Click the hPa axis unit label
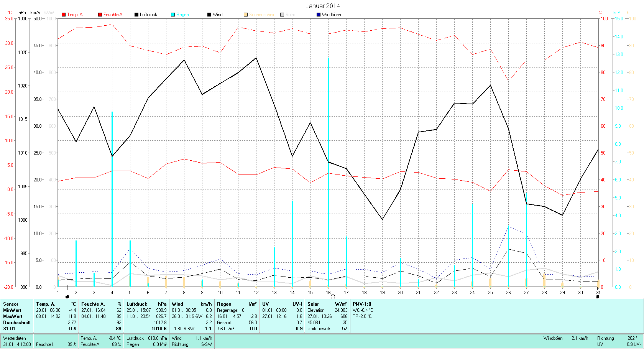The image size is (644, 349). point(22,13)
